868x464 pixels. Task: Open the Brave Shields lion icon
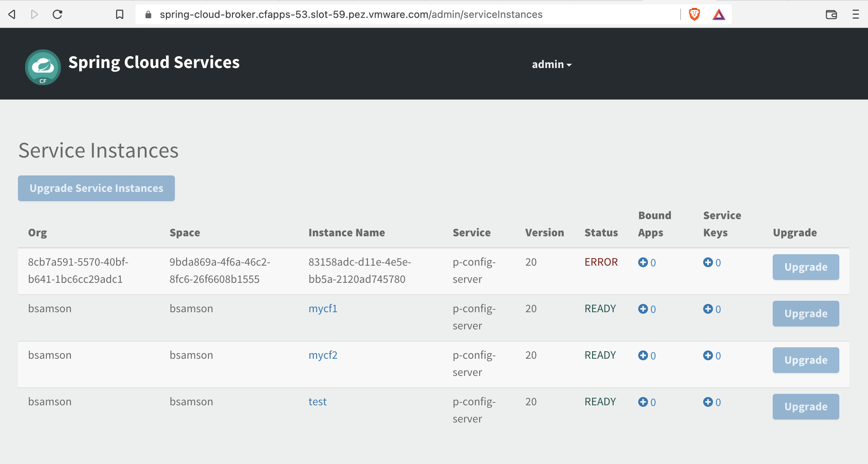coord(694,14)
